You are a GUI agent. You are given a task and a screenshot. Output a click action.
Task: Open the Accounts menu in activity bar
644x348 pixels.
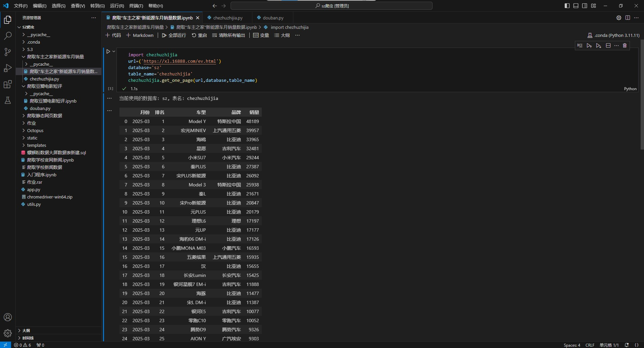[8, 317]
